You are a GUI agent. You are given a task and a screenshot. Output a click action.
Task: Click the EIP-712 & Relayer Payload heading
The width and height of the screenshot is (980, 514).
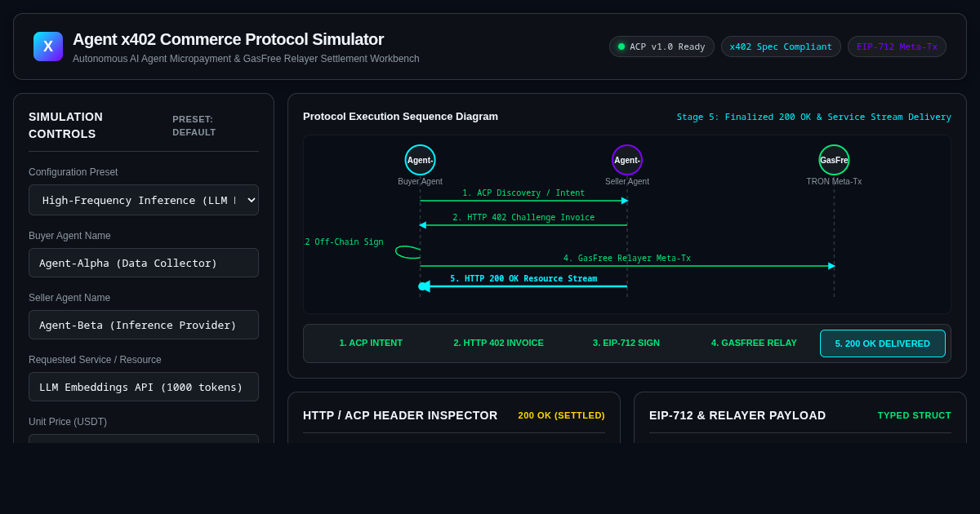737,415
